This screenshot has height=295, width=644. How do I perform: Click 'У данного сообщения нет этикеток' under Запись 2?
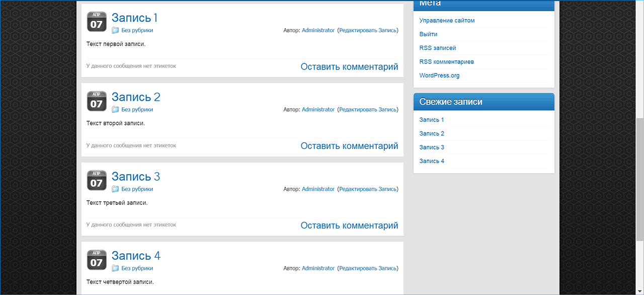(x=131, y=145)
